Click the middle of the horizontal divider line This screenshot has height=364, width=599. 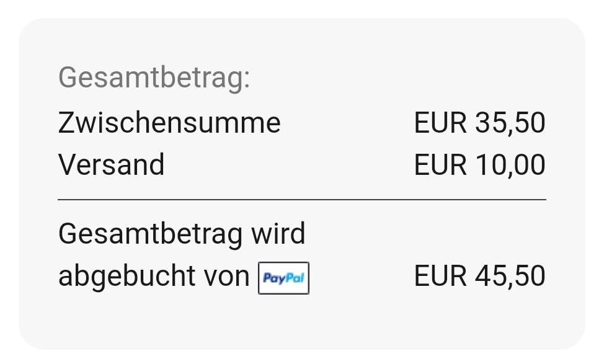click(x=302, y=200)
